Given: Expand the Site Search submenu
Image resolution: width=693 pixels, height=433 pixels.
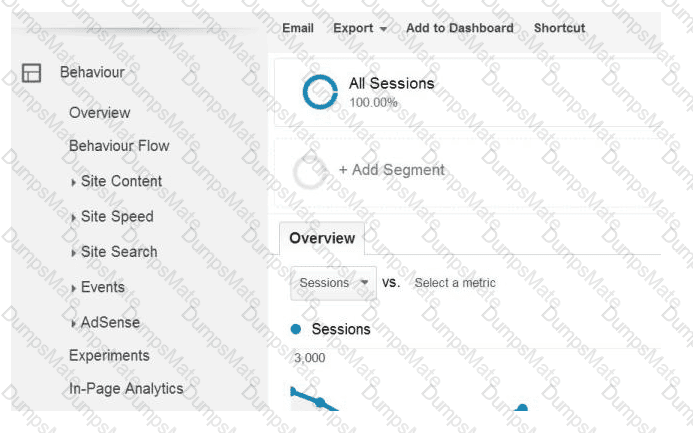Looking at the screenshot, I should click(114, 252).
